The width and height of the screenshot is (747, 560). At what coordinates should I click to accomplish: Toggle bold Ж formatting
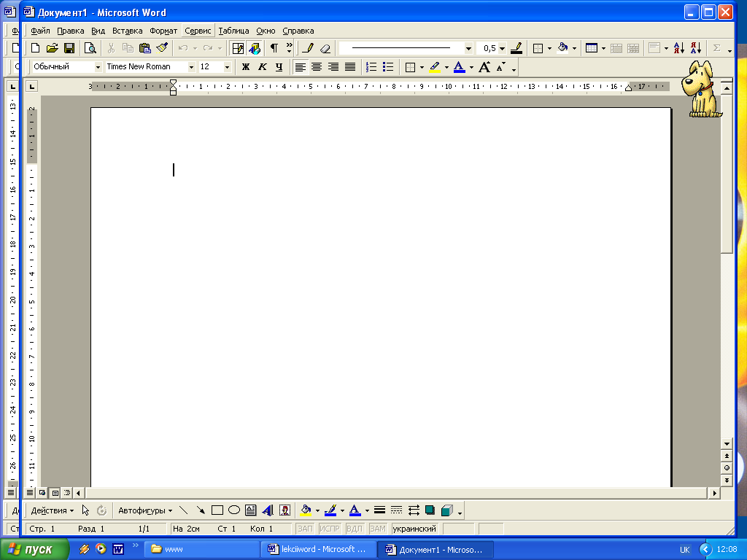coord(246,67)
